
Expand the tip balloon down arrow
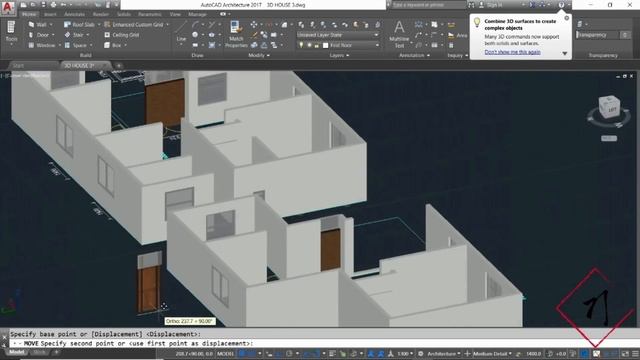click(x=564, y=53)
